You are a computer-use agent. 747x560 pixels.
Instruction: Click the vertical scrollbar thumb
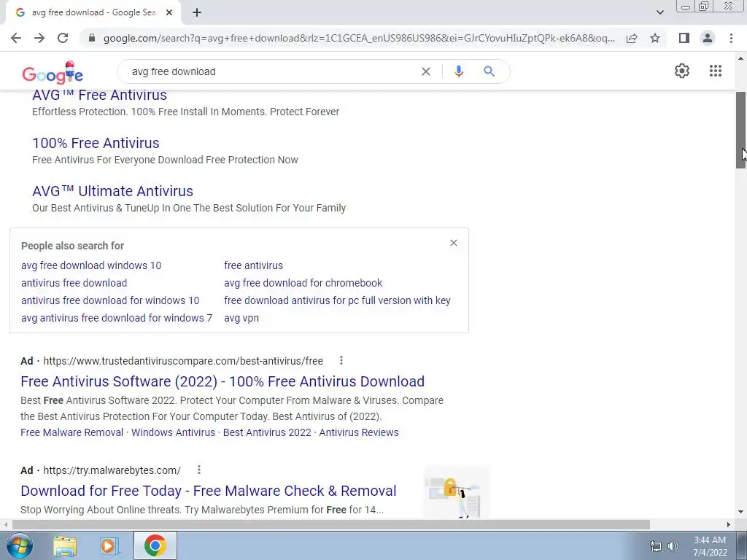(x=741, y=130)
